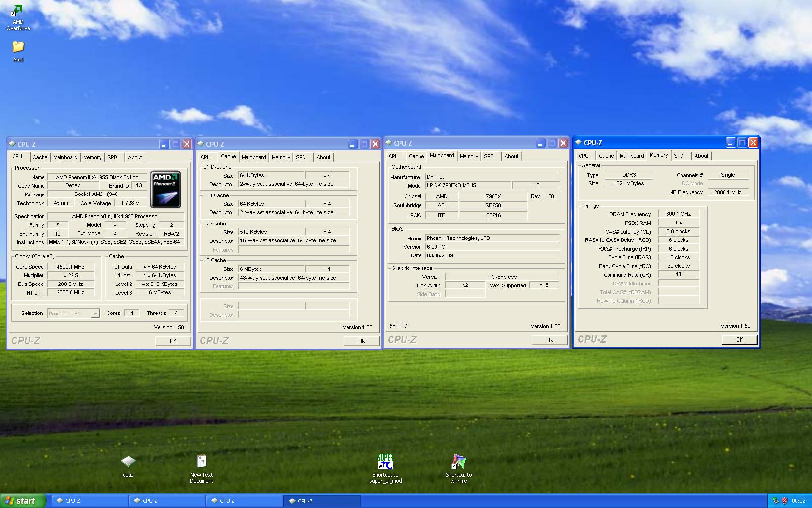Click Channels # Single value
The width and height of the screenshot is (812, 508).
pos(727,175)
